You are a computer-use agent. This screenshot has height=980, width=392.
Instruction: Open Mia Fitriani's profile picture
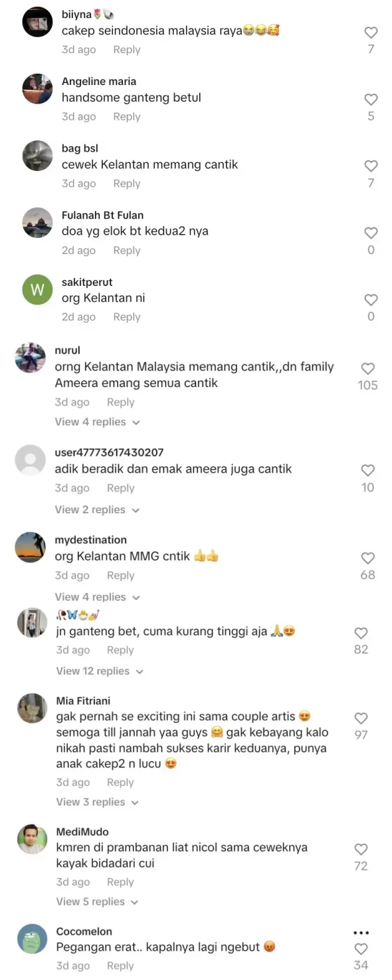pos(31,708)
